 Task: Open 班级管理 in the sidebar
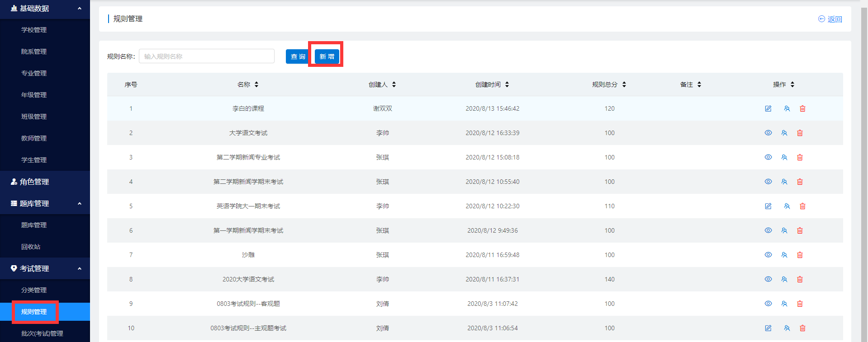pyautogui.click(x=34, y=117)
